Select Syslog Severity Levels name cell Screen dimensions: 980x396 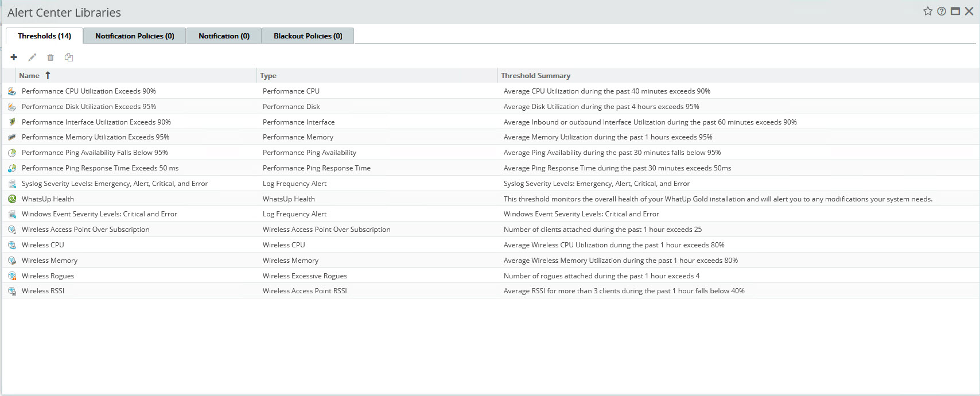(115, 184)
